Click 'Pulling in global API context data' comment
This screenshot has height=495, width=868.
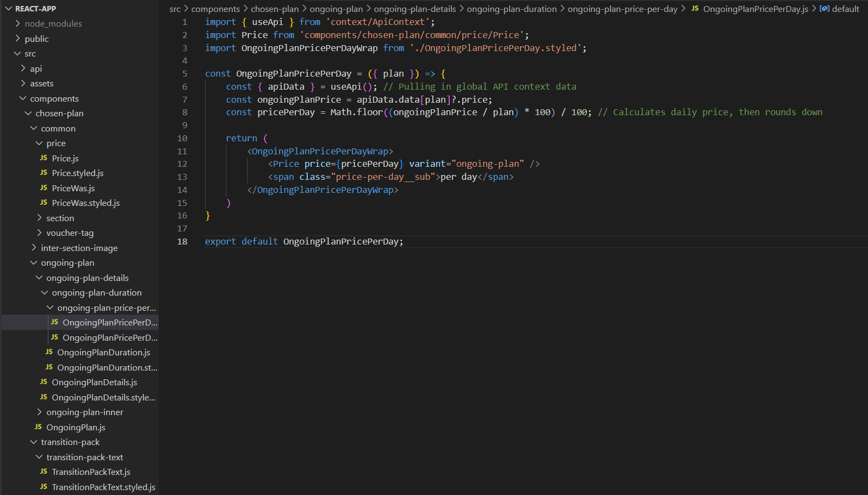pos(487,86)
